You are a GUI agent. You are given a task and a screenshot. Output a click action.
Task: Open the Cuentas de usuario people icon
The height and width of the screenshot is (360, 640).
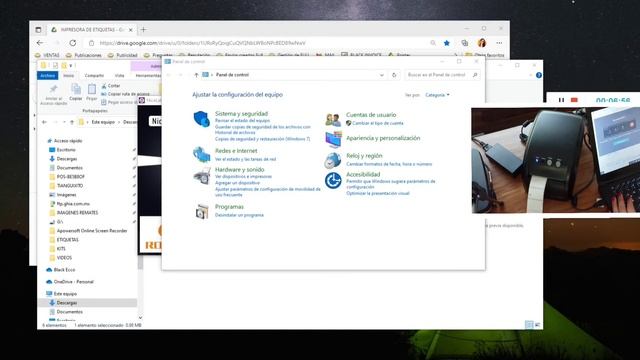(333, 120)
